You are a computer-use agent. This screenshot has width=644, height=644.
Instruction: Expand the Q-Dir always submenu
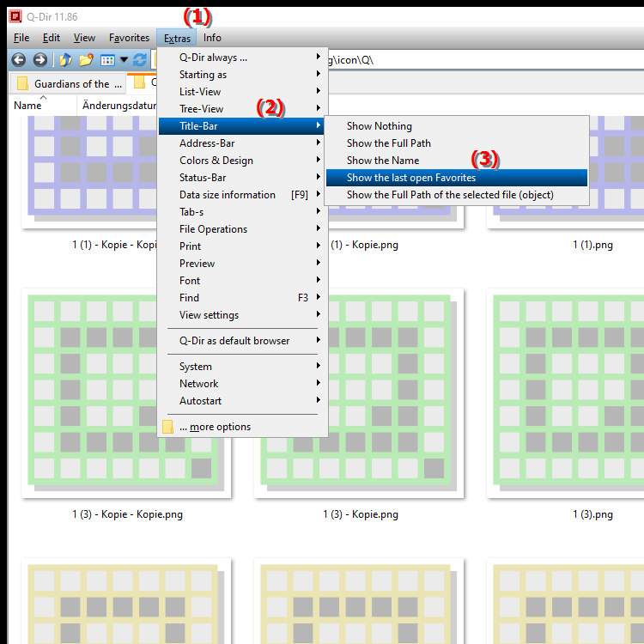coord(243,58)
